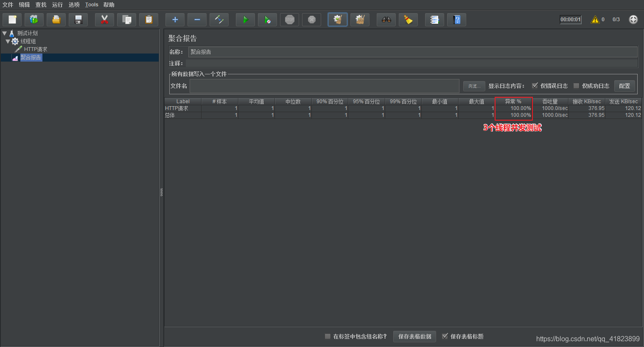Screen dimensions: 644x347
Task: Toggle 仅错误日志 checkbox
Action: [x=535, y=86]
